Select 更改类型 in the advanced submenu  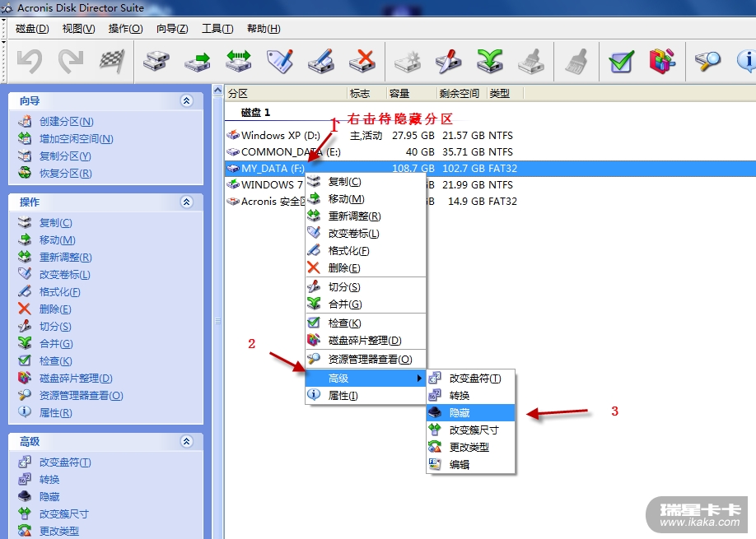[x=470, y=448]
